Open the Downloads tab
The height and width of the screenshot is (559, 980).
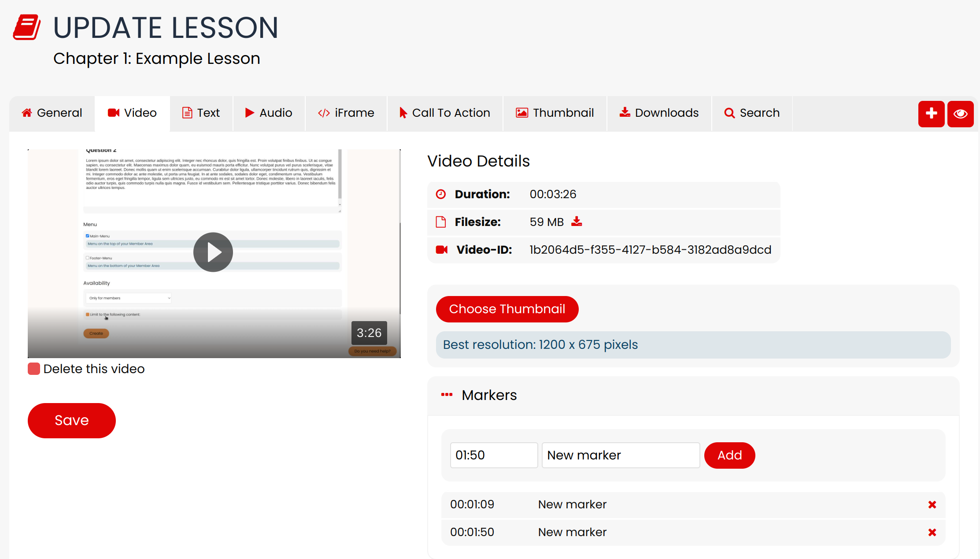point(659,113)
